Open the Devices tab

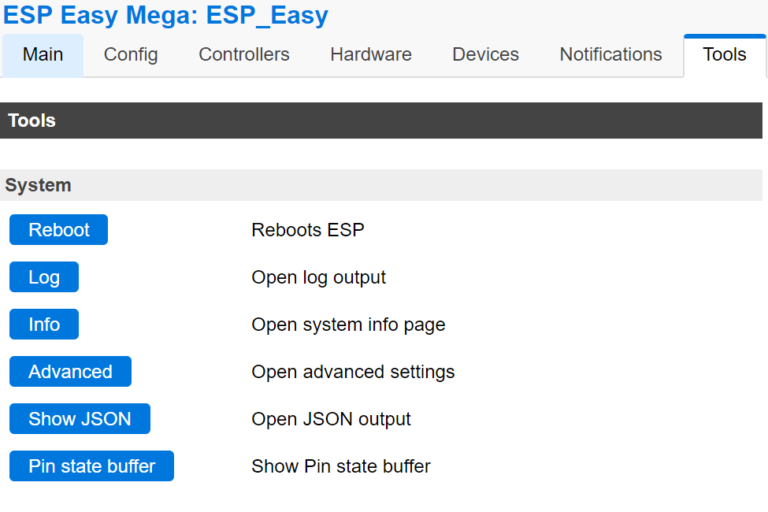point(485,55)
